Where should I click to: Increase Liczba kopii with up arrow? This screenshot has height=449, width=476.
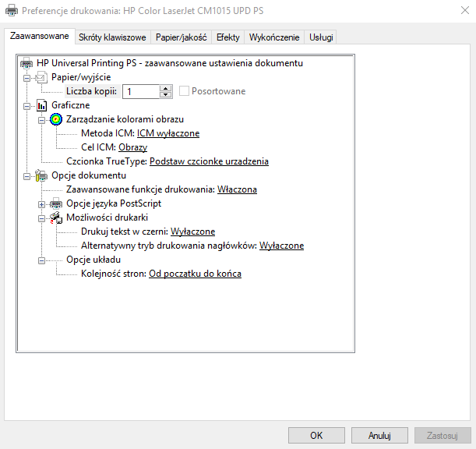click(x=165, y=89)
